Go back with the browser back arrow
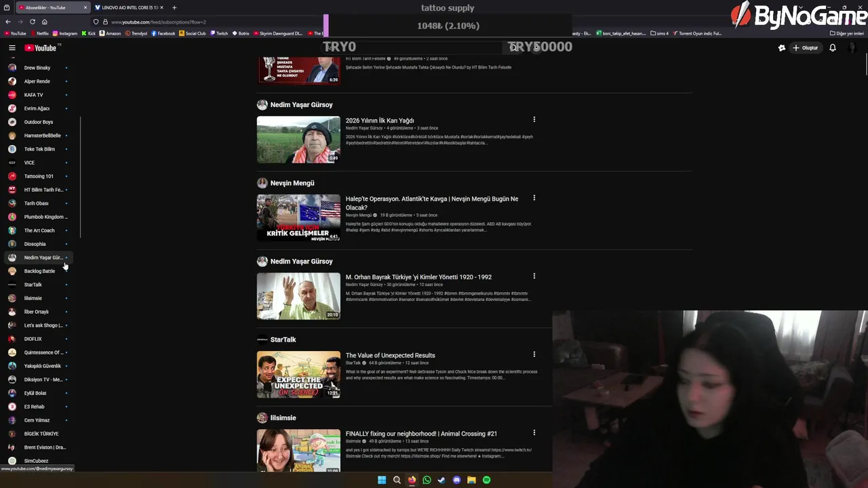Viewport: 868px width, 488px height. [x=8, y=22]
